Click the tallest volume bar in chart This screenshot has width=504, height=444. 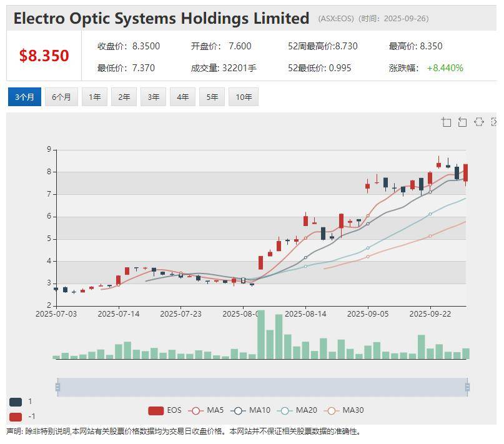click(x=261, y=335)
